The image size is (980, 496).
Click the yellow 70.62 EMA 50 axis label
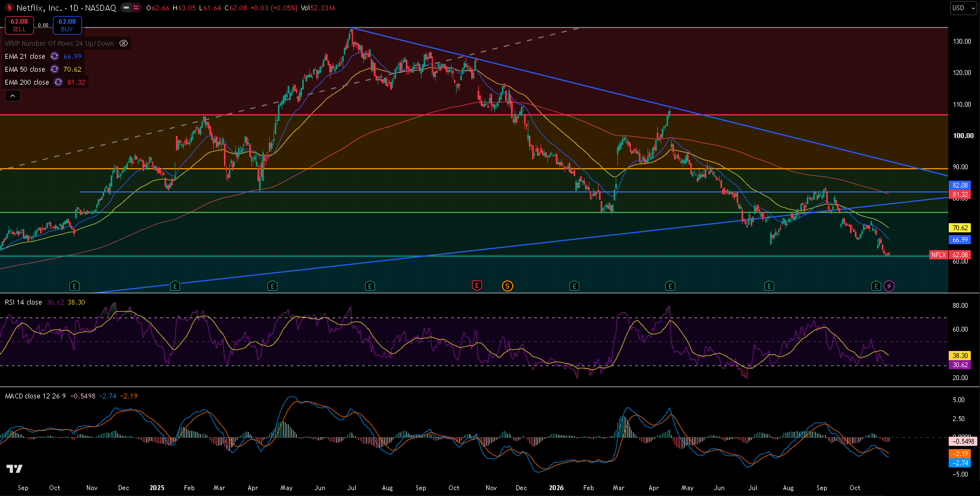960,228
